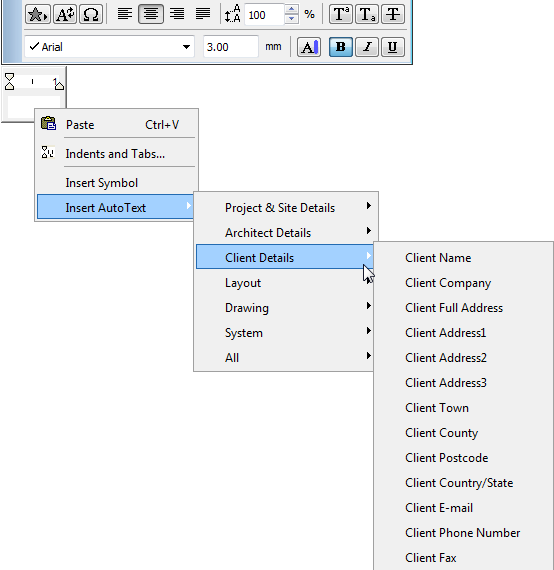Screen dimensions: 554x570
Task: Toggle Bold formatting
Action: click(x=341, y=47)
